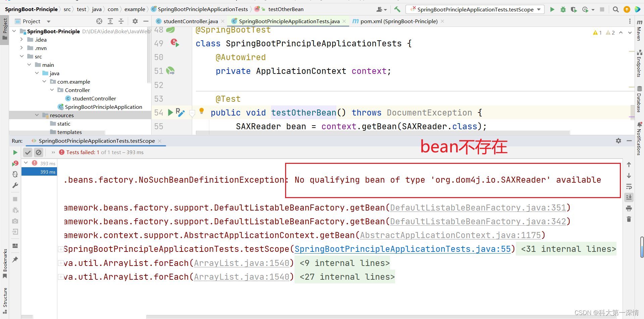Screen dimensions: 644x319
Task: Open the Endpoints tool window
Action: click(x=639, y=64)
